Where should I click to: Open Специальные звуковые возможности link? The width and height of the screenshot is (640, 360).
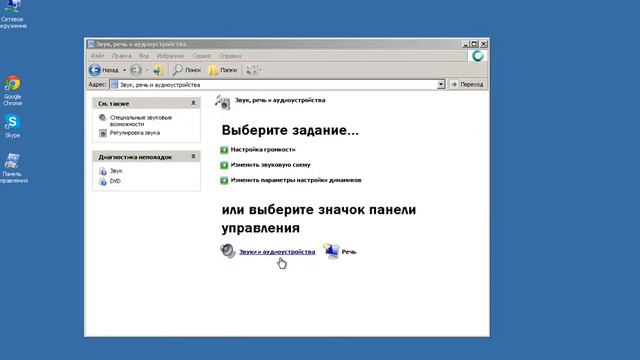click(x=141, y=120)
